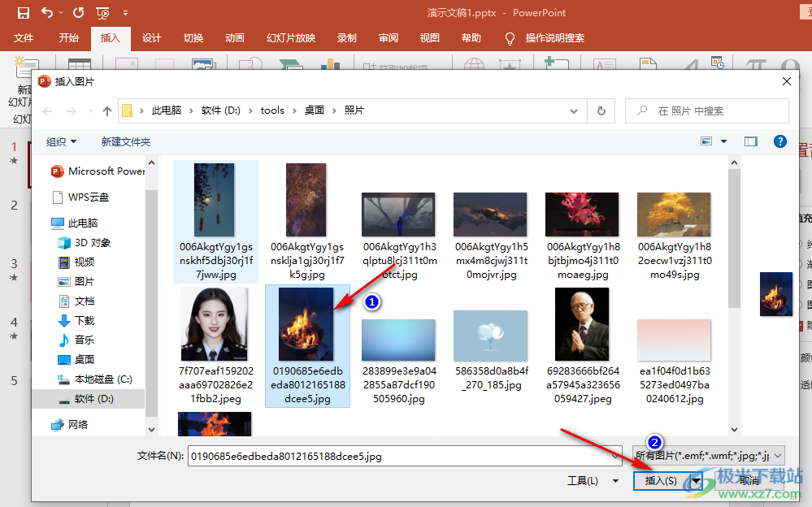Click the Back arrow in the dialog
The image size is (812, 507).
[48, 111]
